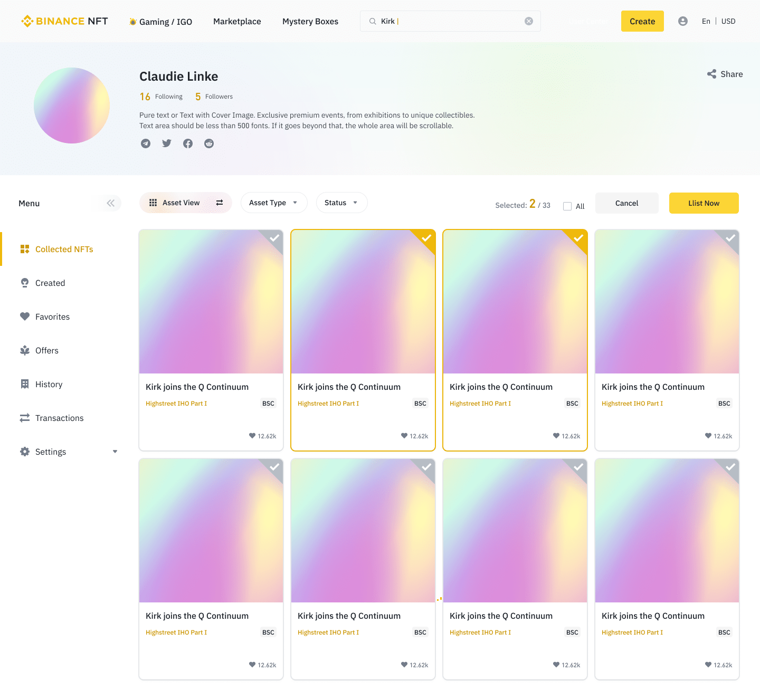This screenshot has width=760, height=700.
Task: Open the Transactions section
Action: [x=59, y=418]
